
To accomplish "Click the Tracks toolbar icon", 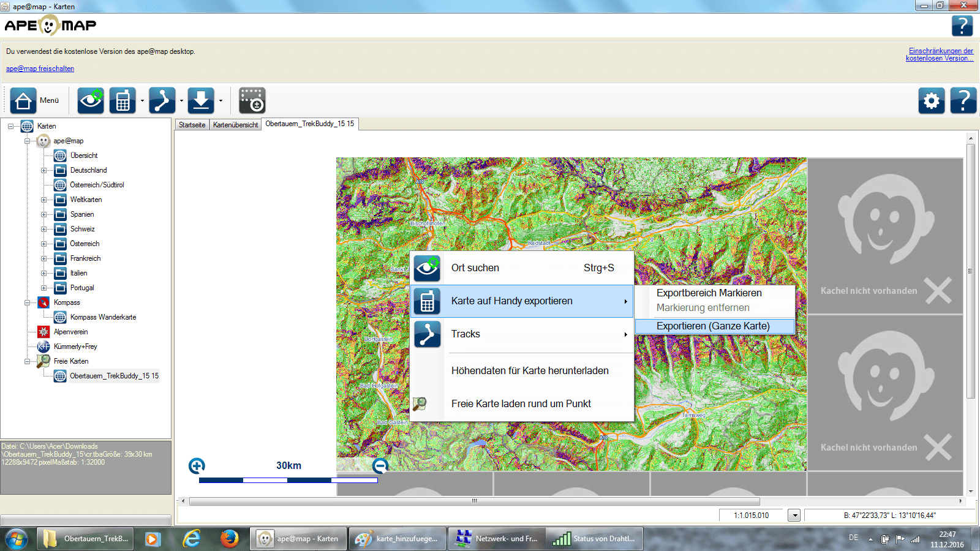I will [x=162, y=100].
